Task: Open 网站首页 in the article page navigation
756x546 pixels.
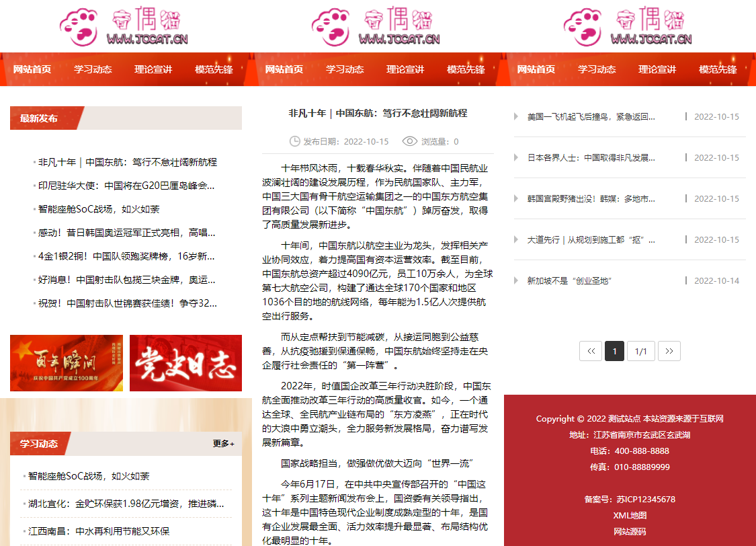Action: click(284, 69)
